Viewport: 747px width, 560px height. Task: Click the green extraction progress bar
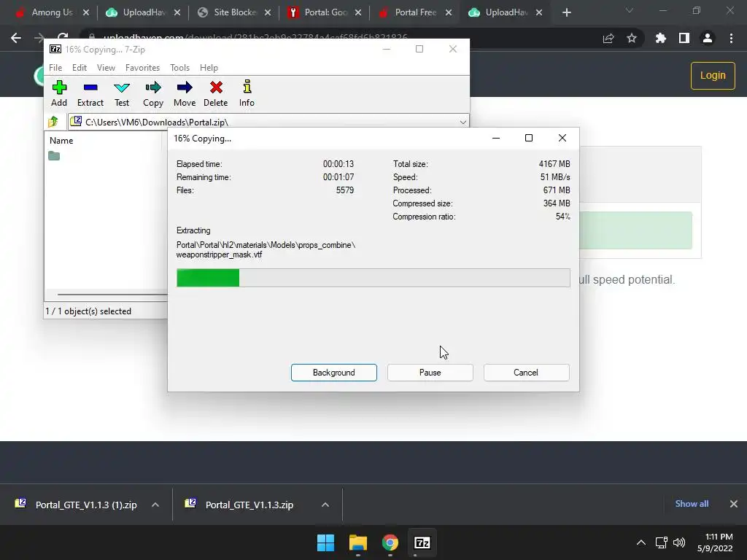pyautogui.click(x=373, y=278)
